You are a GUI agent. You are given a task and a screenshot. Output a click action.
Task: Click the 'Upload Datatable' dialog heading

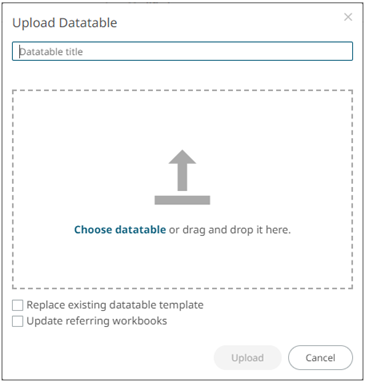(x=65, y=23)
